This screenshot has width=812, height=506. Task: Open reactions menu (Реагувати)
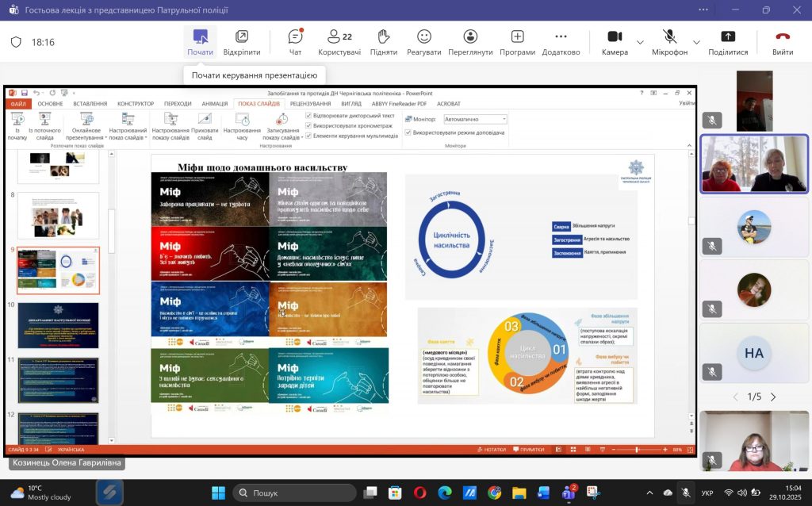[x=424, y=42]
